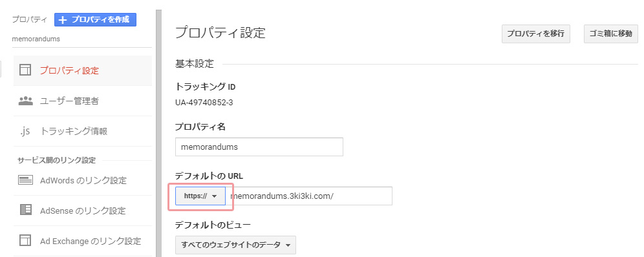Screen dimensions: 644x257
Task: Open トラッキング情報 sidebar entry
Action: [x=83, y=131]
